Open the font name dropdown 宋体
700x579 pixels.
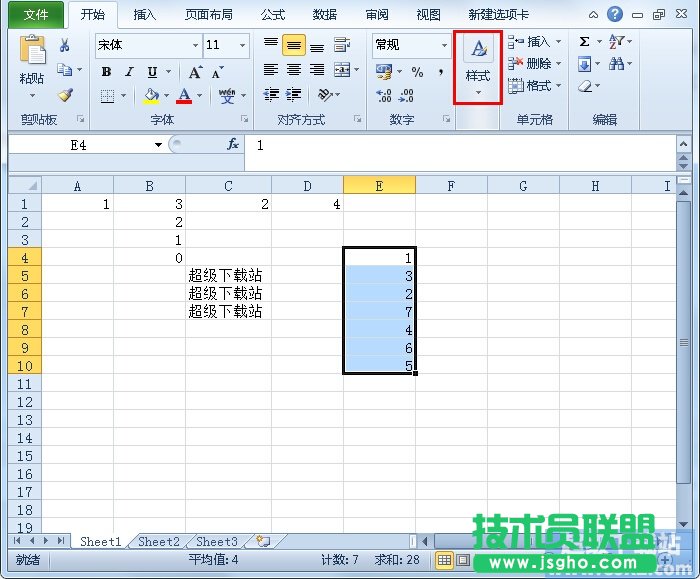click(195, 45)
